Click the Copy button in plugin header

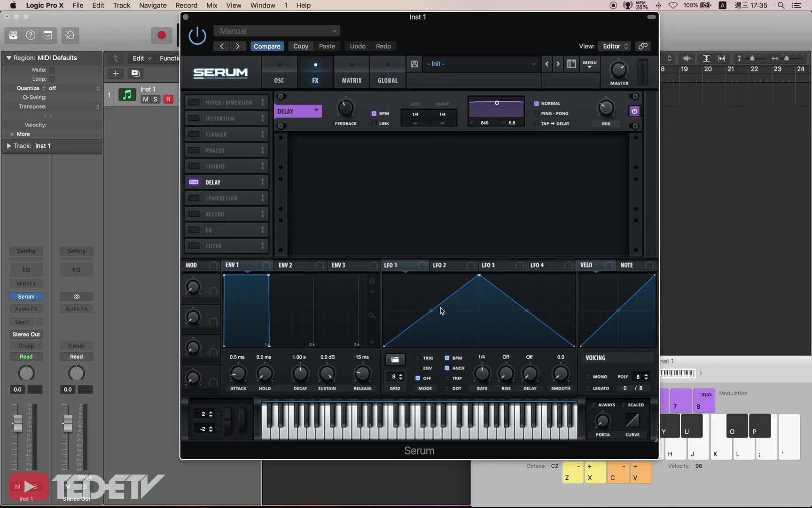coord(301,46)
